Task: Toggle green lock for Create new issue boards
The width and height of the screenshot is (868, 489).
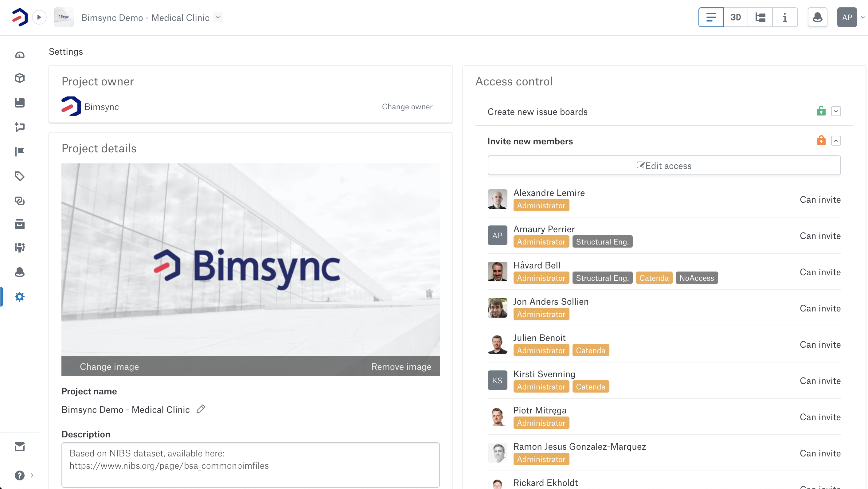Action: pyautogui.click(x=821, y=111)
